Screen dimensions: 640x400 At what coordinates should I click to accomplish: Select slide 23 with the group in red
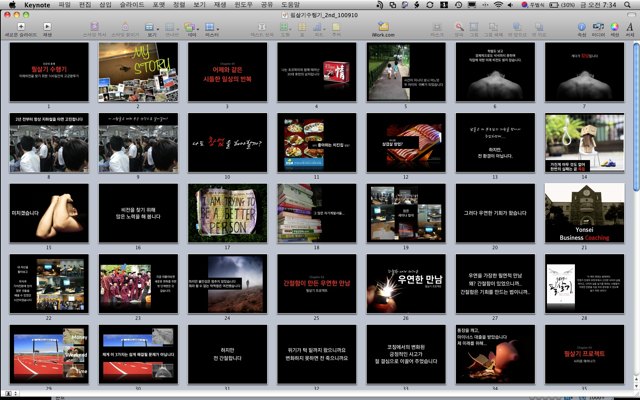click(138, 284)
